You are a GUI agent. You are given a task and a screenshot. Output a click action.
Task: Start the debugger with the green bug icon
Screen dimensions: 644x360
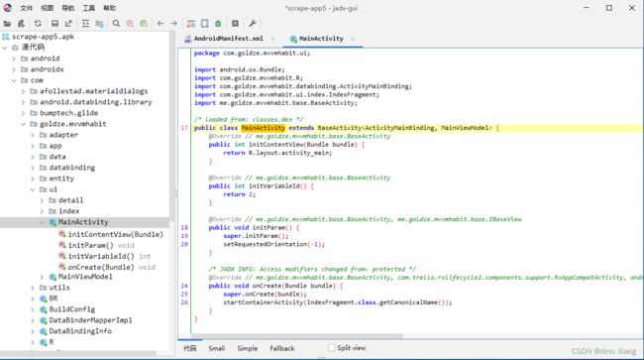click(x=218, y=24)
